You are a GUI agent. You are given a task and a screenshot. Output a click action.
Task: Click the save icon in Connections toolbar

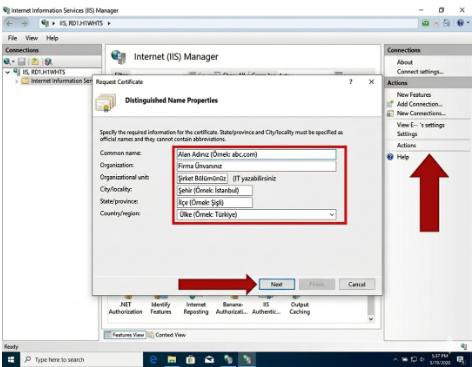22,61
